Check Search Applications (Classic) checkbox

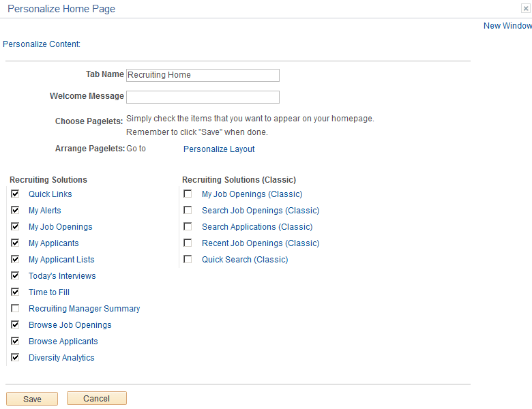point(188,227)
